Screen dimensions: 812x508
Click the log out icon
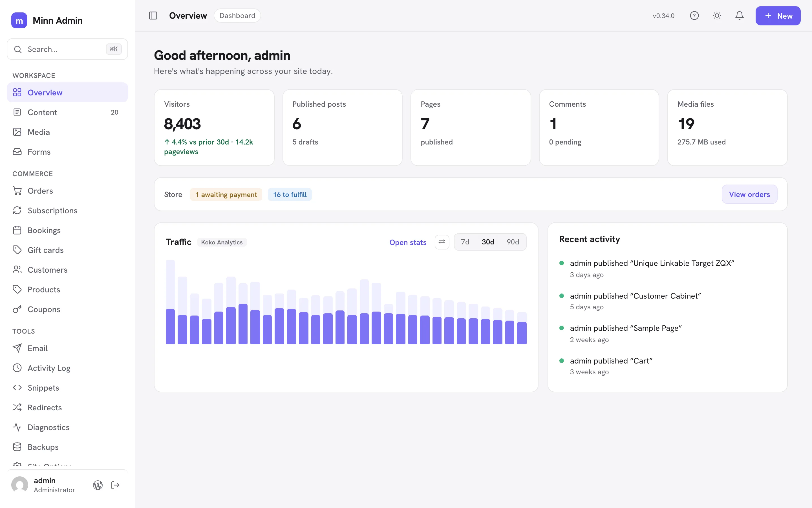click(x=115, y=485)
